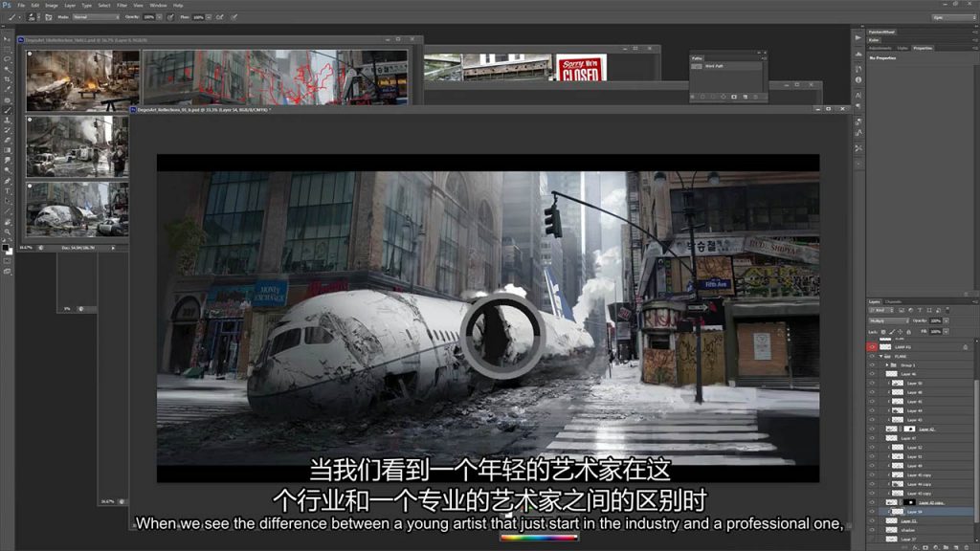Select burning street reference thumbnail

(82, 80)
